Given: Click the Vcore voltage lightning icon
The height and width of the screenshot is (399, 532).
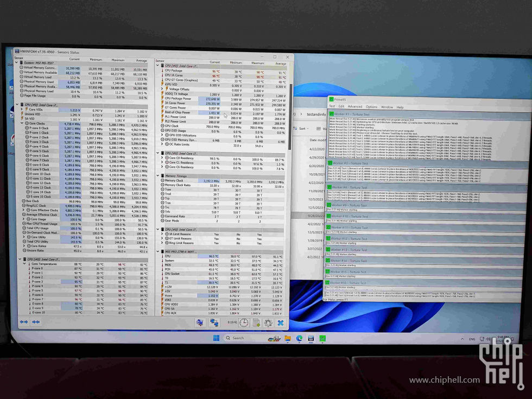Looking at the screenshot, I should (x=162, y=295).
